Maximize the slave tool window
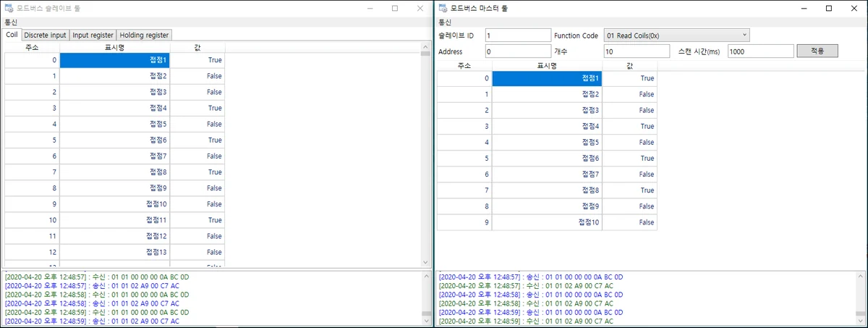This screenshot has height=328, width=868. (x=395, y=8)
